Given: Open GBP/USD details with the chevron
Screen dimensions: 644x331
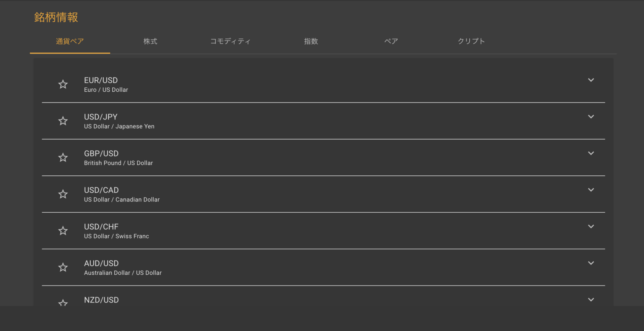Looking at the screenshot, I should pyautogui.click(x=591, y=153).
